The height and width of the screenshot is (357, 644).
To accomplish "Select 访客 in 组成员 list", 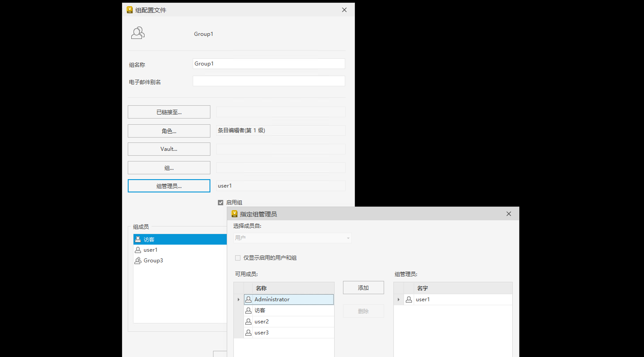I will click(180, 239).
